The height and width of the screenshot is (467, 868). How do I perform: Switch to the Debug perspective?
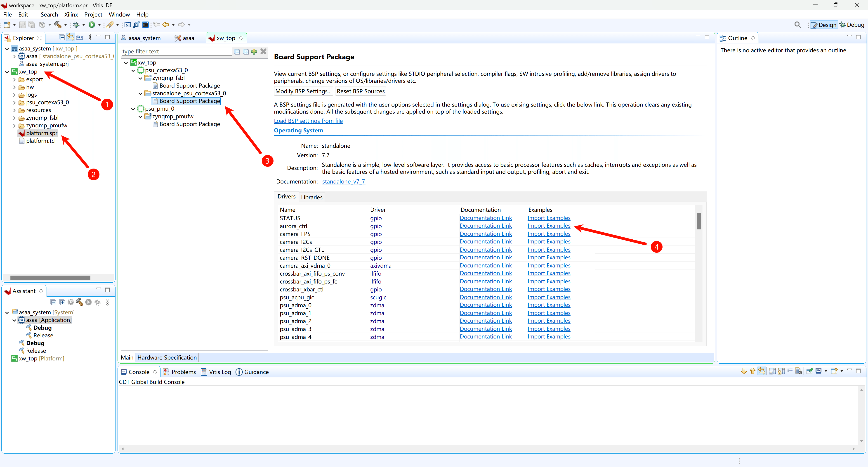(852, 25)
